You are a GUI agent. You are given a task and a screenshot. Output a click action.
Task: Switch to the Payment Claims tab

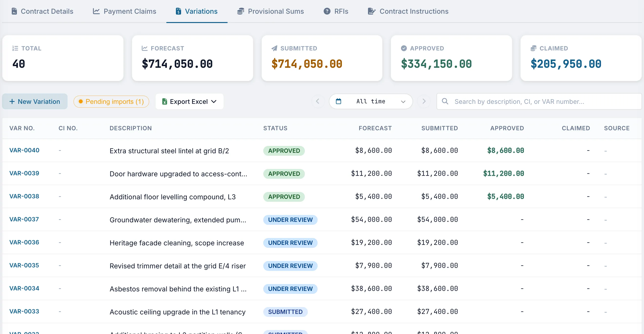point(124,11)
